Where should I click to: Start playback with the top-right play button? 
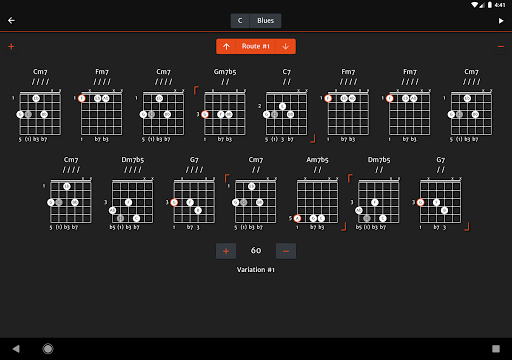click(501, 21)
